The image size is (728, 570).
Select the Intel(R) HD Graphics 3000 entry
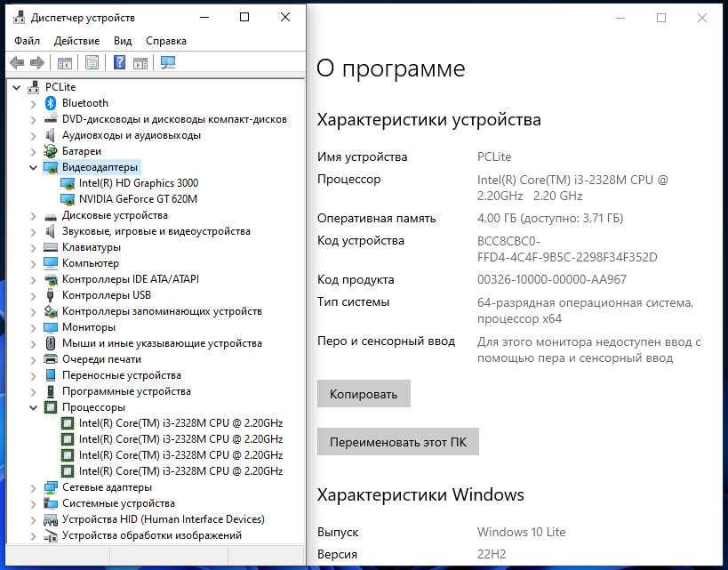tap(139, 183)
